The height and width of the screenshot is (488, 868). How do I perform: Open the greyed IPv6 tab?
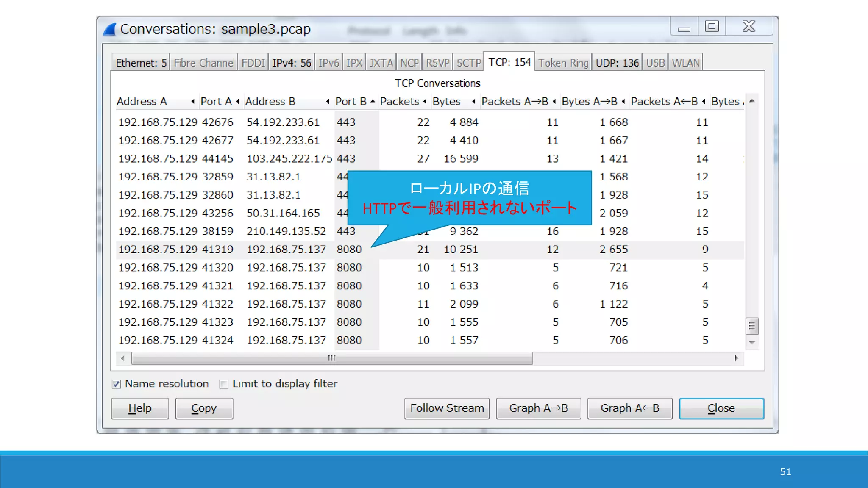pos(328,63)
